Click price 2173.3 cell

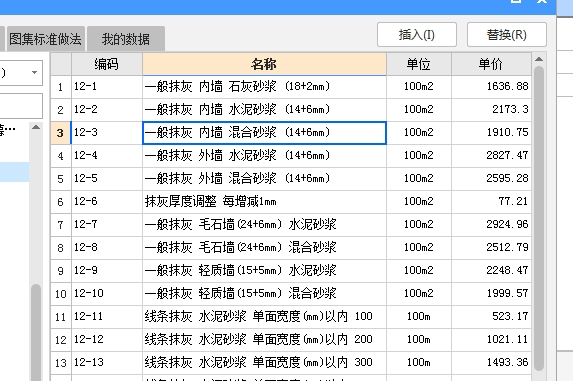[491, 110]
